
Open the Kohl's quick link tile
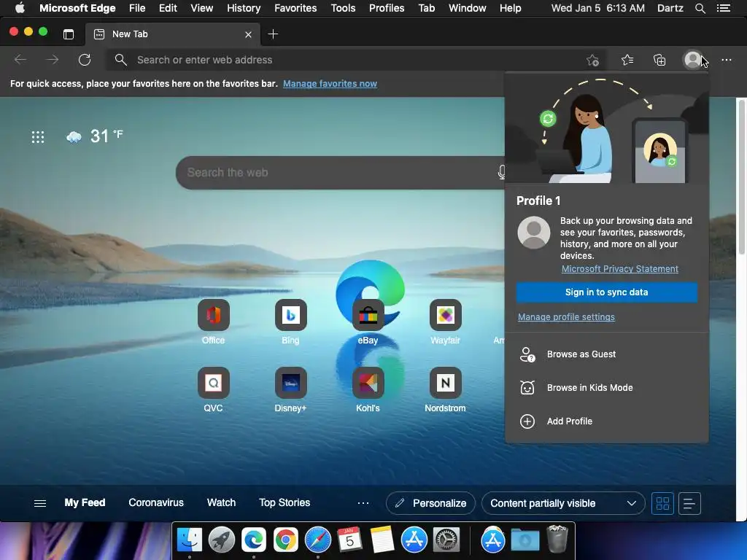368,383
